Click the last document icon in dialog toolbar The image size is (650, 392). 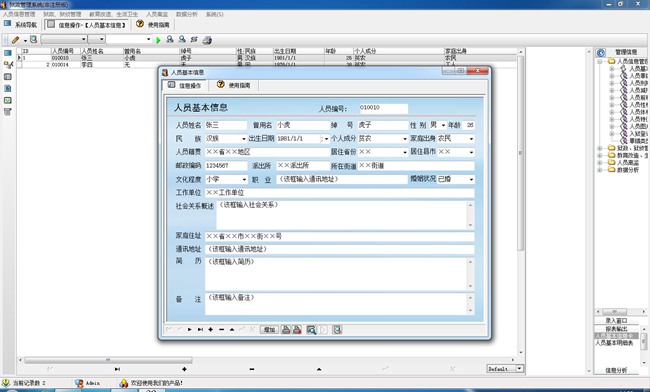tap(337, 329)
